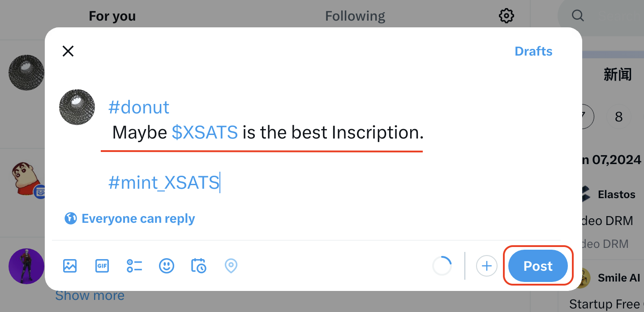644x312 pixels.
Task: Switch to the For you tab
Action: click(112, 17)
